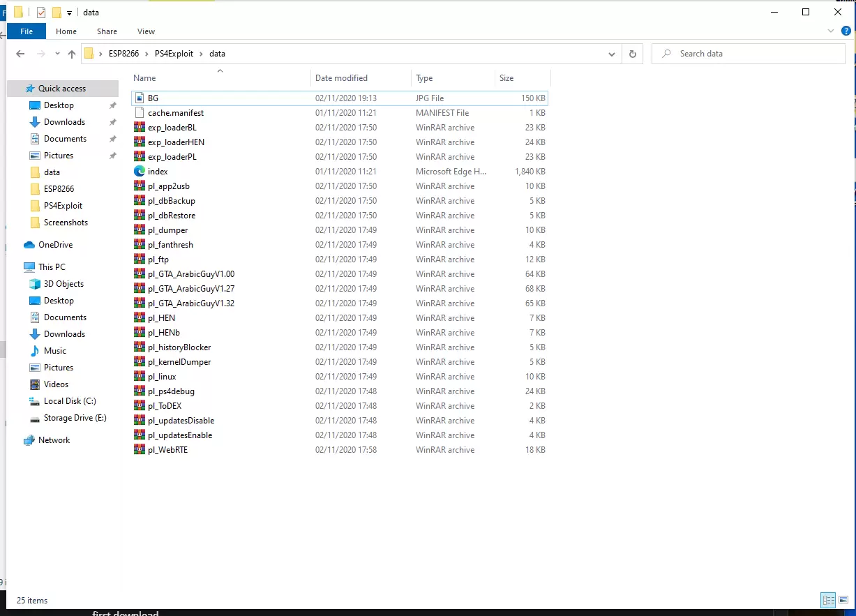
Task: Open the Recent locations dropdown arrow
Action: pos(57,54)
